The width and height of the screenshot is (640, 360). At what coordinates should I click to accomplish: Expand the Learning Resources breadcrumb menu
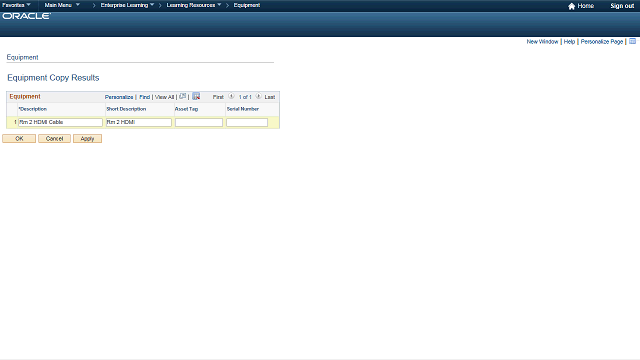pos(194,5)
